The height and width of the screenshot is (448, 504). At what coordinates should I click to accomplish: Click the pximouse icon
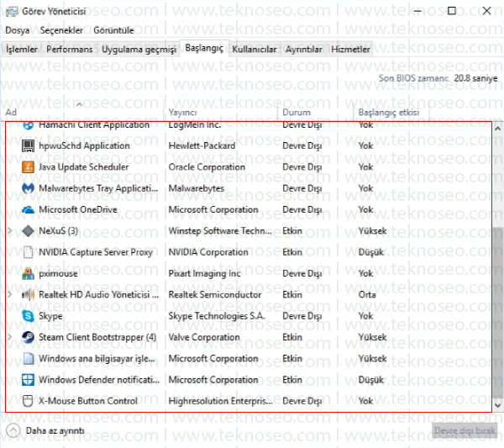(28, 273)
